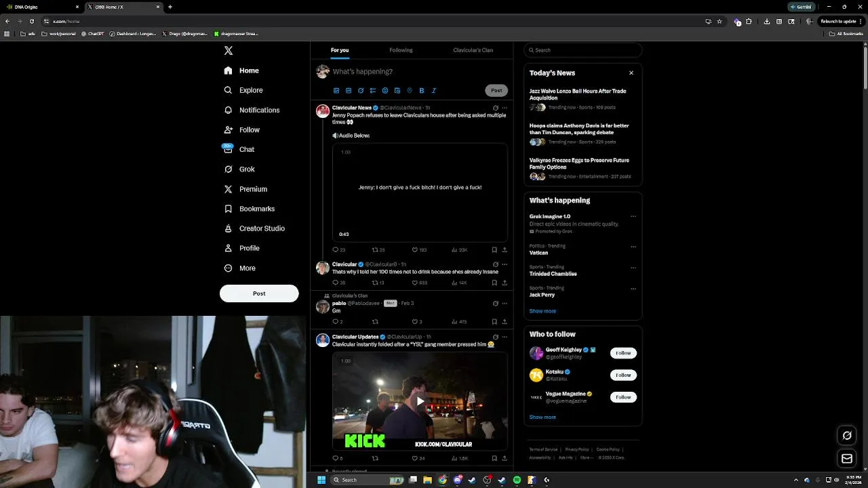Image resolution: width=868 pixels, height=488 pixels.
Task: Open more options on Clavicular's post
Action: tap(505, 264)
